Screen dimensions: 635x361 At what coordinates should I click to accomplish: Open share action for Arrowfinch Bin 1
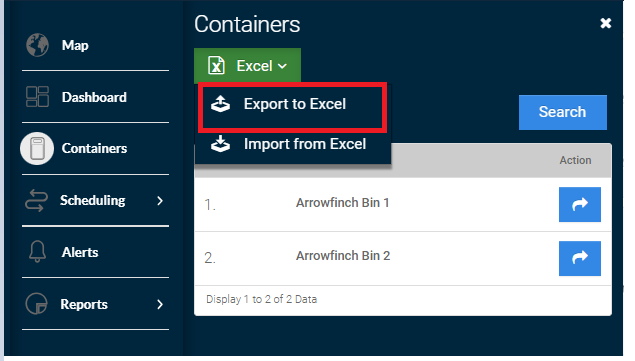coord(580,204)
